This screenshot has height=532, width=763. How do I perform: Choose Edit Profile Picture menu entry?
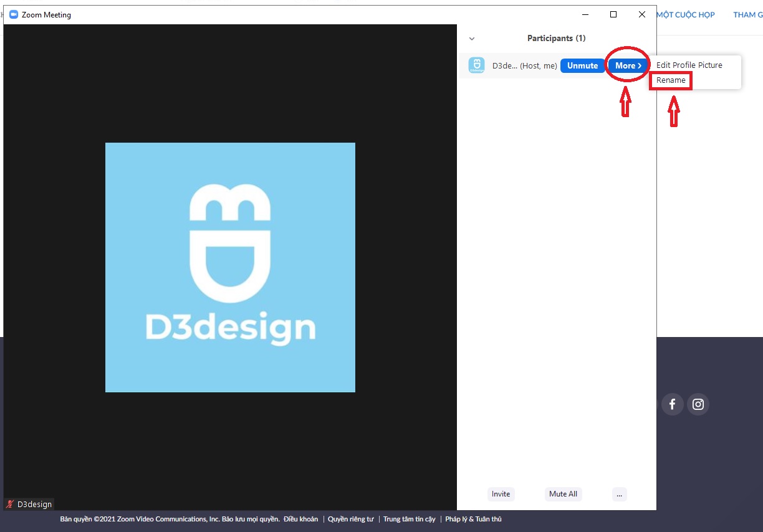pyautogui.click(x=689, y=65)
